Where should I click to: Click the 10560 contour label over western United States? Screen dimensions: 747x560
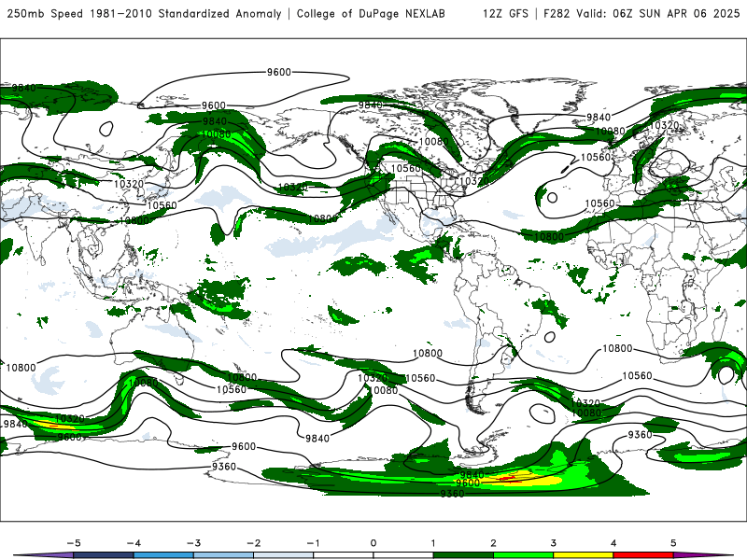[406, 169]
